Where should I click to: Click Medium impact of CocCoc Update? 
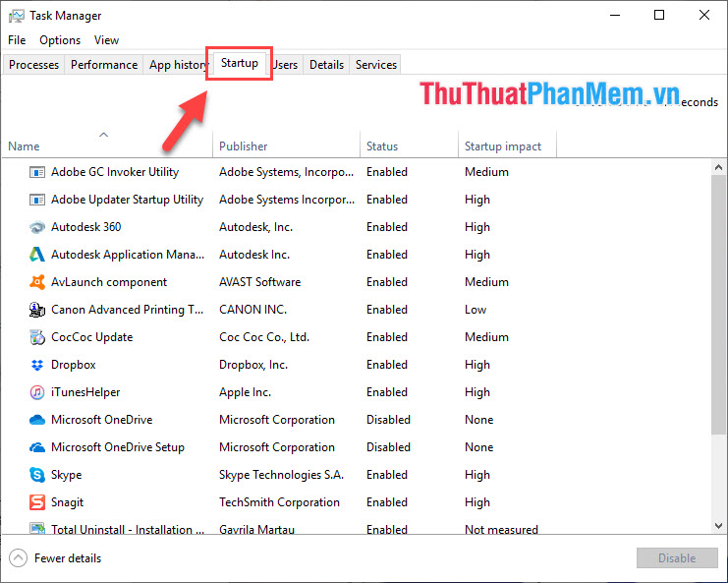[x=486, y=337]
